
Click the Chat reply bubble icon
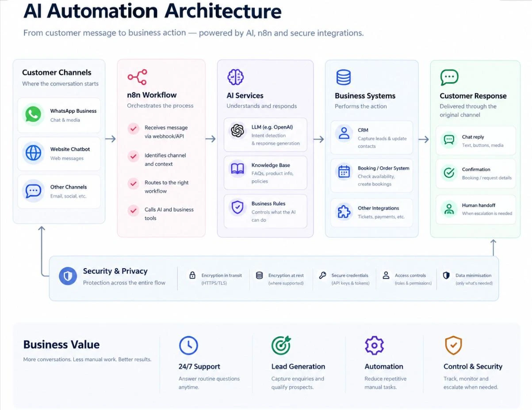[449, 140]
